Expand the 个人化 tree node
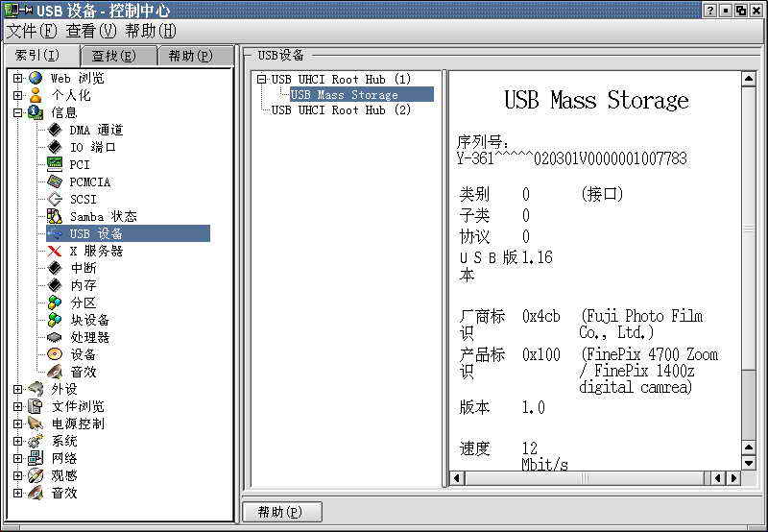 click(x=17, y=95)
